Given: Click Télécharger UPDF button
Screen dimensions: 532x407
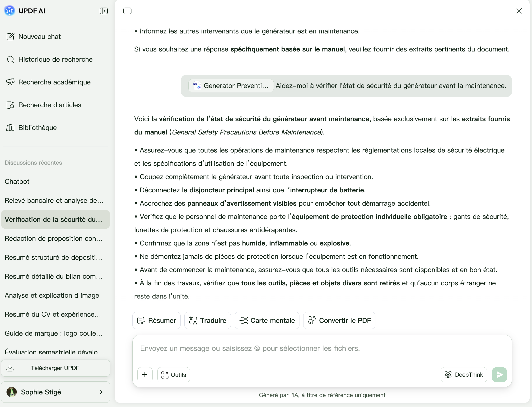Looking at the screenshot, I should click(x=55, y=368).
